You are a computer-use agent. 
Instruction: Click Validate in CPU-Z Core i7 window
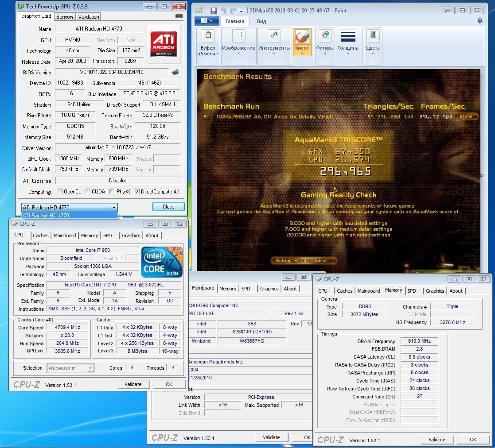click(133, 384)
